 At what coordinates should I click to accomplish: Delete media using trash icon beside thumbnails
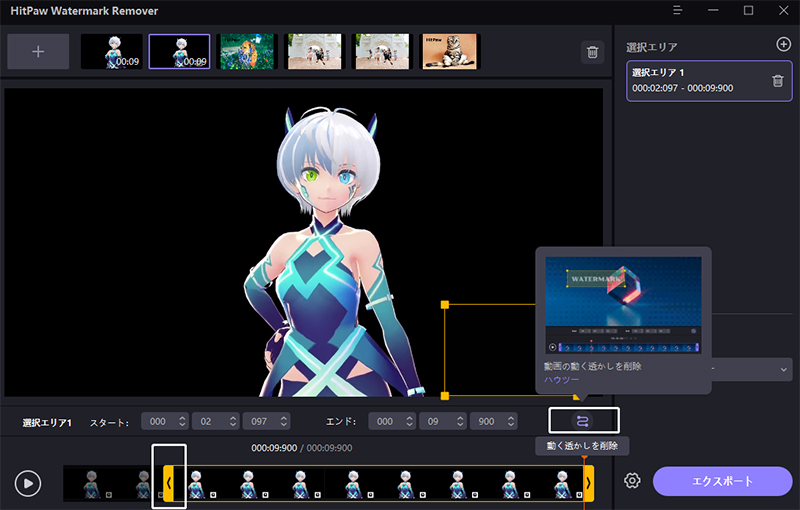pyautogui.click(x=592, y=52)
